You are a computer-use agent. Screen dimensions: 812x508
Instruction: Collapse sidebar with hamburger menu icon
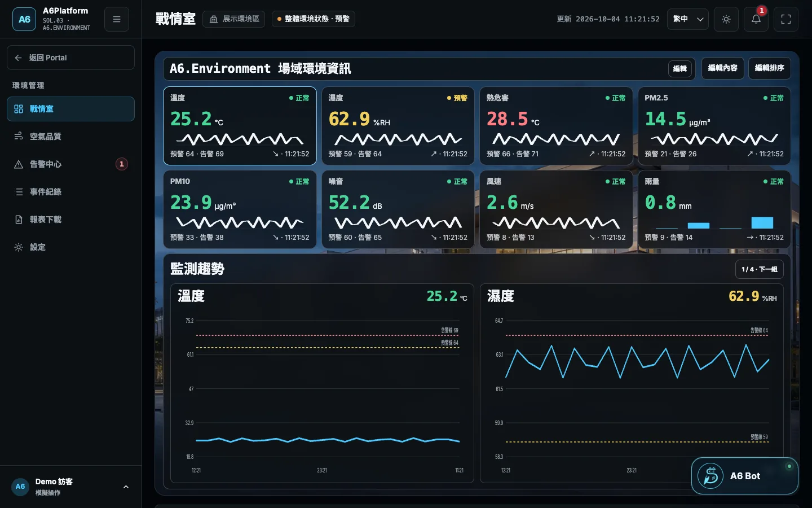coord(117,19)
